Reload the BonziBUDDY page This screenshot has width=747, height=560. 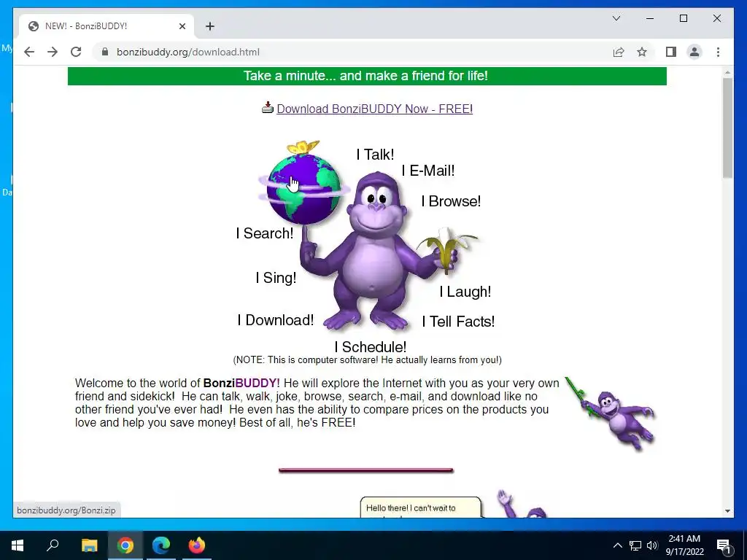(x=76, y=52)
